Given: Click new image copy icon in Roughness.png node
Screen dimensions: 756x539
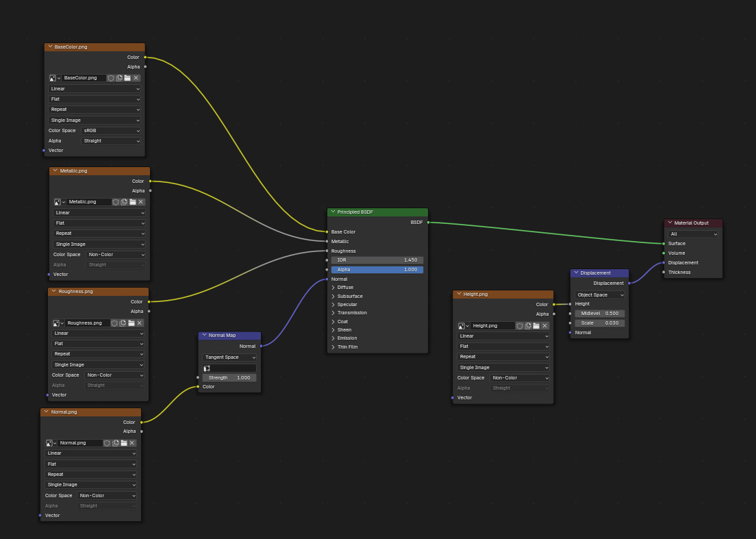Looking at the screenshot, I should tap(123, 323).
